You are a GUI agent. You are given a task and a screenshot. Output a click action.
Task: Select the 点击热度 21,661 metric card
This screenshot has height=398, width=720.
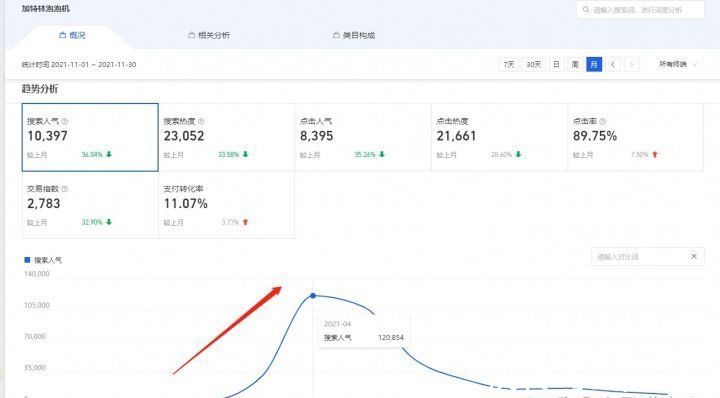tap(499, 137)
